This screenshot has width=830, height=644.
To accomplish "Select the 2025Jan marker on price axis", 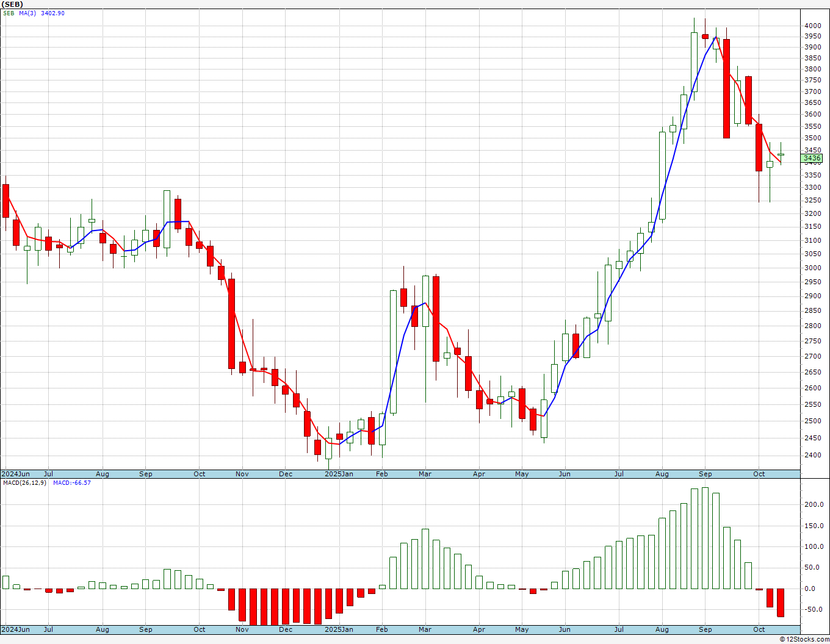I will tap(339, 474).
